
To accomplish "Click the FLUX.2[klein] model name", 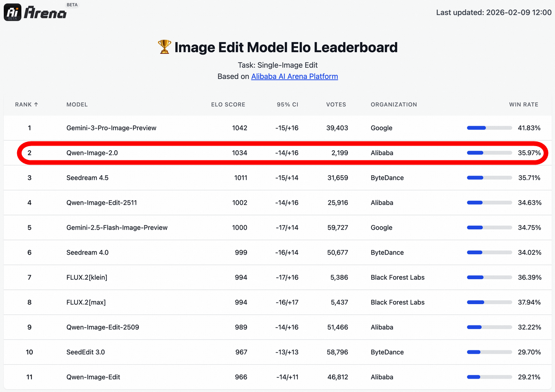I will 87,277.
